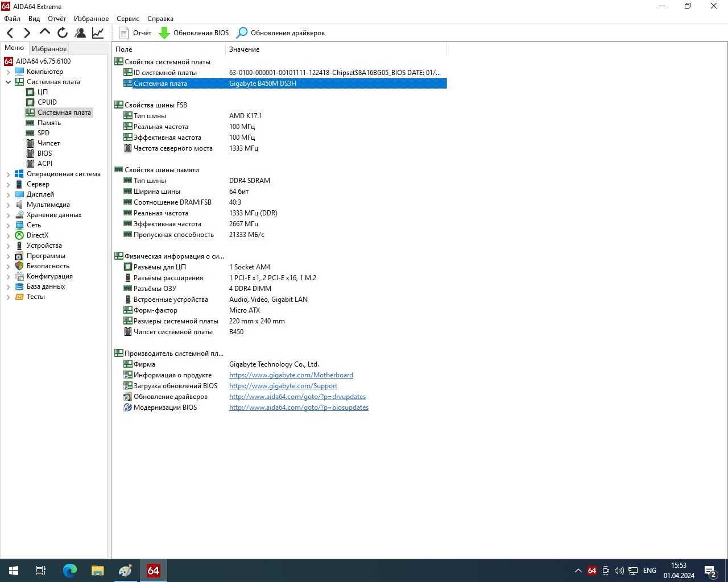This screenshot has width=728, height=582.
Task: Click AIDA64 tray icon
Action: coord(592,571)
